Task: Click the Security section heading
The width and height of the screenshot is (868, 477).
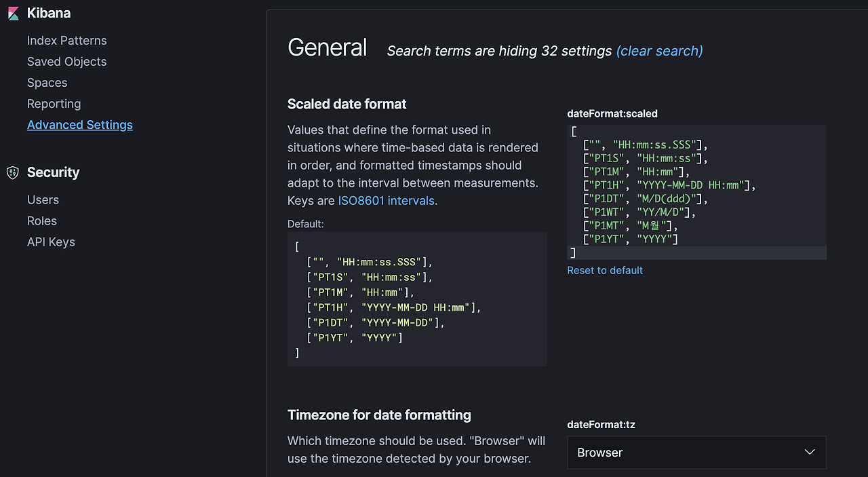Action: tap(54, 172)
